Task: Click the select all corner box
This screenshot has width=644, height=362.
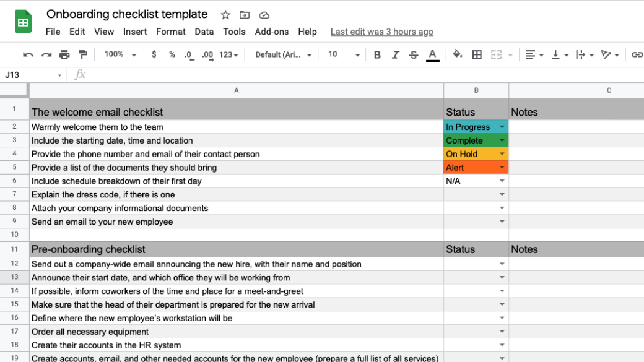Action: 14,90
